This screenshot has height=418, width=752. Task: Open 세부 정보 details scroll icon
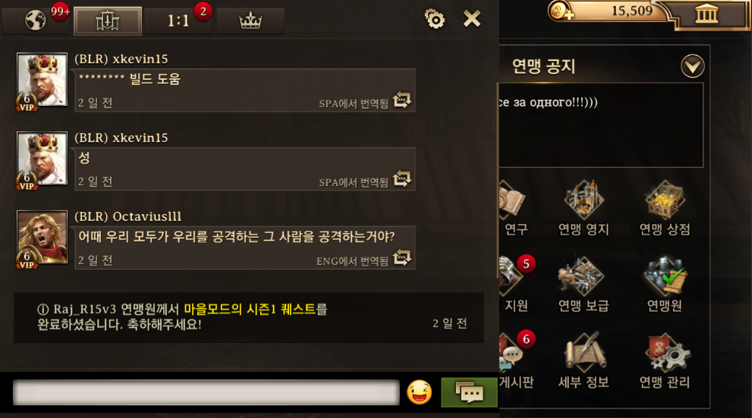coord(584,352)
